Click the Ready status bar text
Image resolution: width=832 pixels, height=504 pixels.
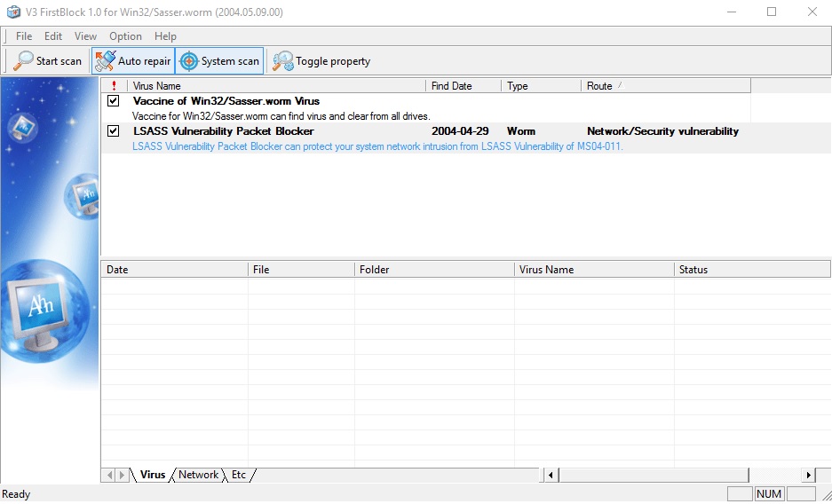pyautogui.click(x=17, y=494)
